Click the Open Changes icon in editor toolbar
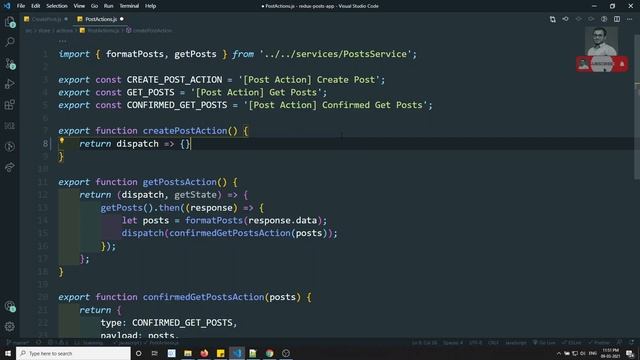640x360 pixels. click(x=552, y=19)
